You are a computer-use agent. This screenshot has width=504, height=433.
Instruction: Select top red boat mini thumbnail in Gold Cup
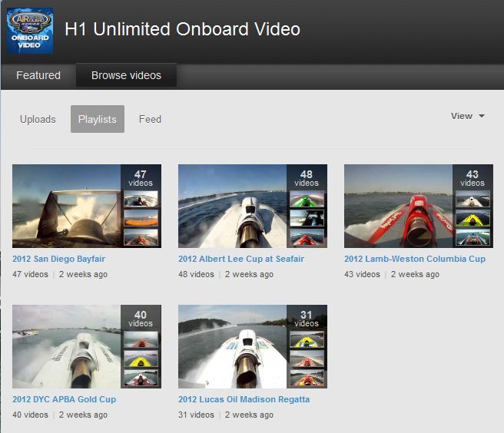pyautogui.click(x=141, y=339)
